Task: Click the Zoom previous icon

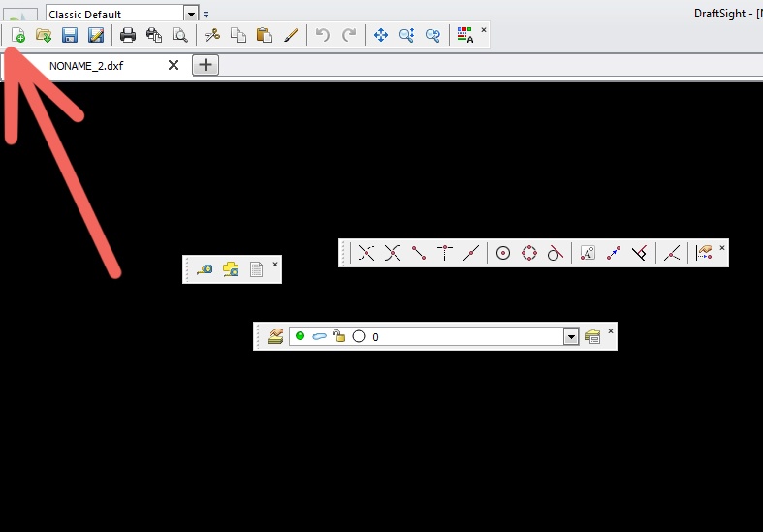Action: [432, 35]
